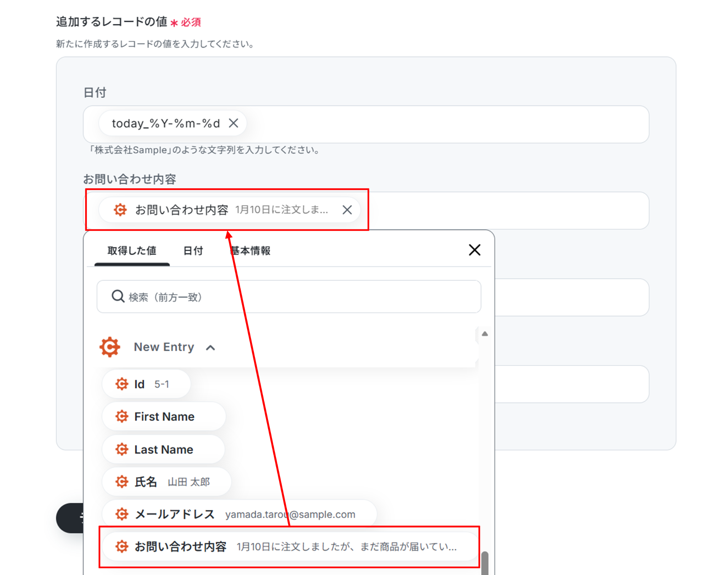Click the scroll-up arrow in the list
This screenshot has width=728, height=575.
pyautogui.click(x=485, y=334)
